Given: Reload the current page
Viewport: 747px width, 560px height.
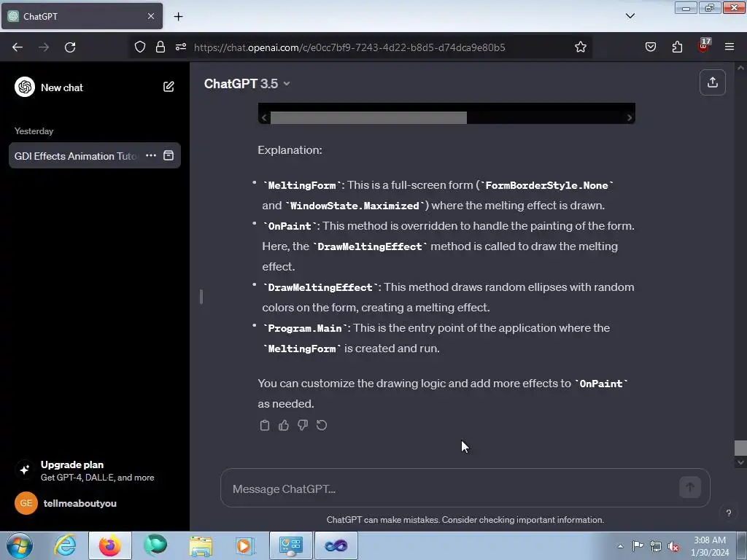Looking at the screenshot, I should (x=70, y=47).
